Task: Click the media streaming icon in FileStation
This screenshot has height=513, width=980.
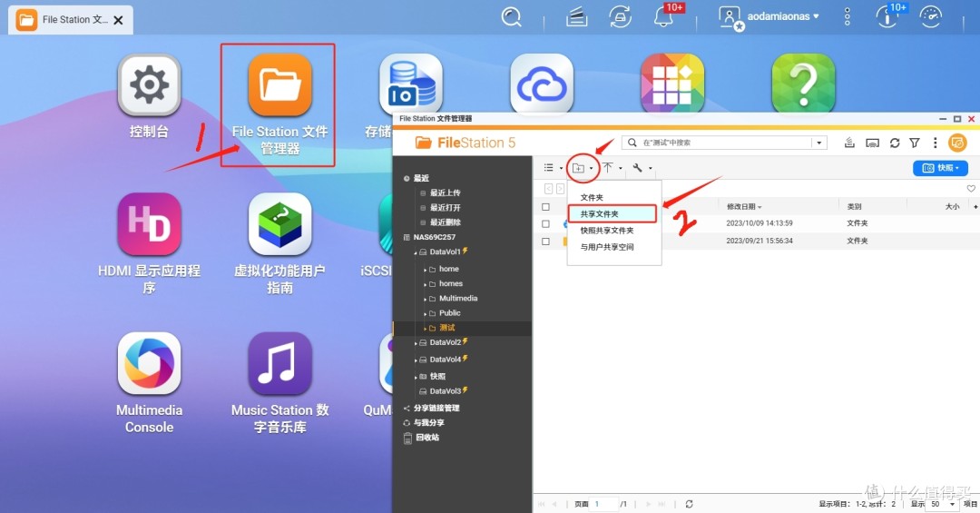Action: 873,143
